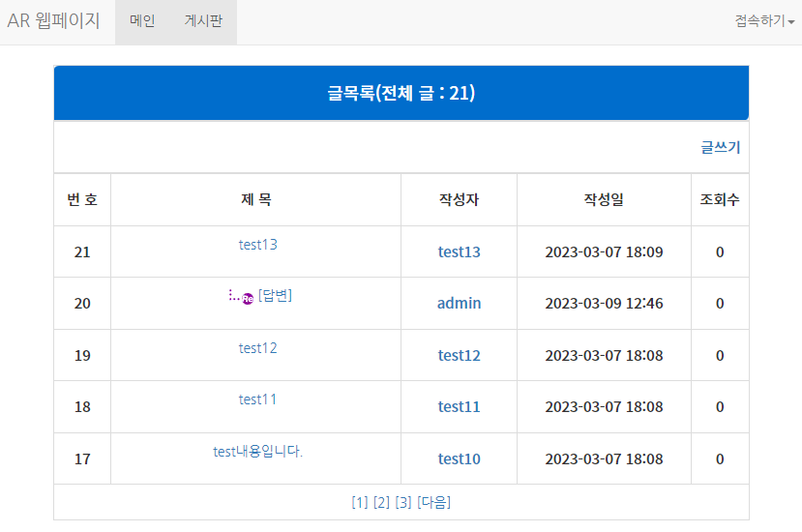Viewport: 802px width, 532px height.
Task: Click author test10 in row 17
Action: pyautogui.click(x=459, y=458)
